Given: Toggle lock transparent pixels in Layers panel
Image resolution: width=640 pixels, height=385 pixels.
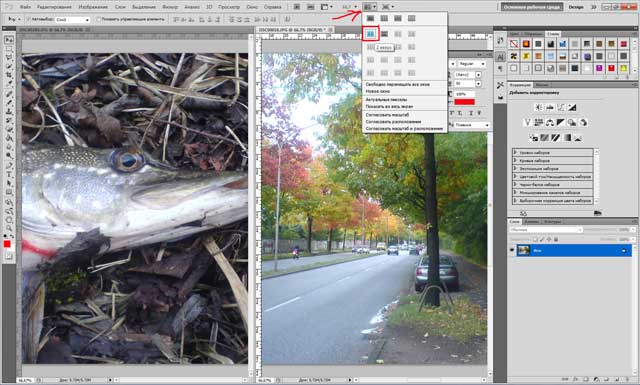Looking at the screenshot, I should 536,239.
